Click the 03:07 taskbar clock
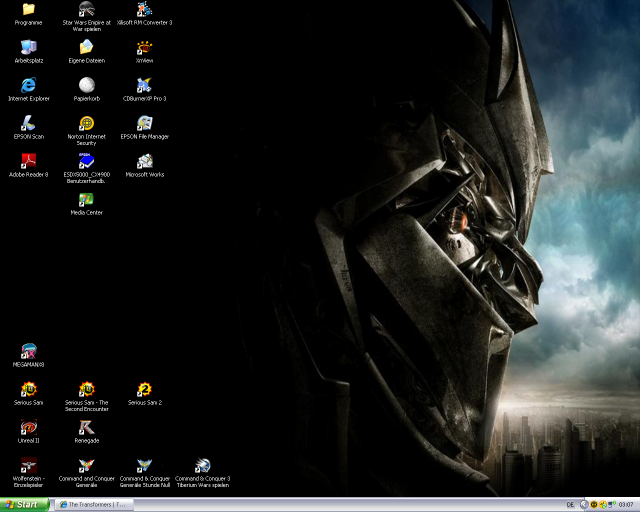Image resolution: width=640 pixels, height=512 pixels. pyautogui.click(x=626, y=505)
